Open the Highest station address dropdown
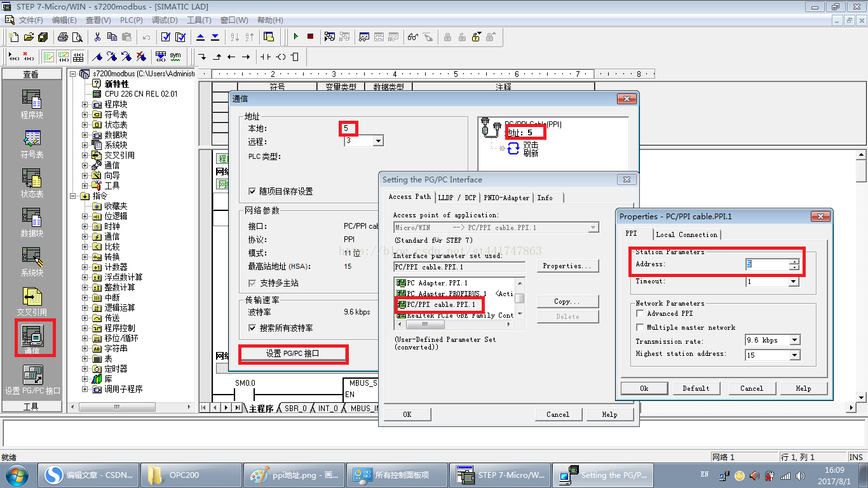The width and height of the screenshot is (868, 488). coord(794,355)
